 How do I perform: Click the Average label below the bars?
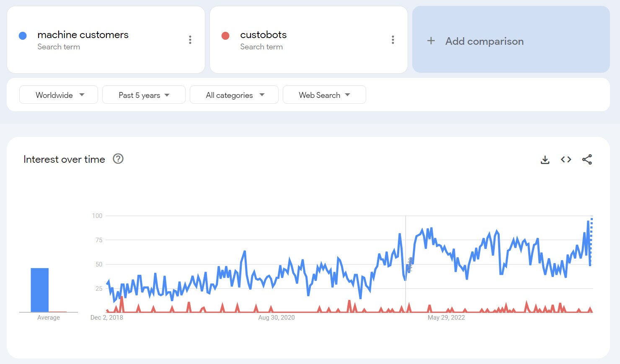(48, 317)
